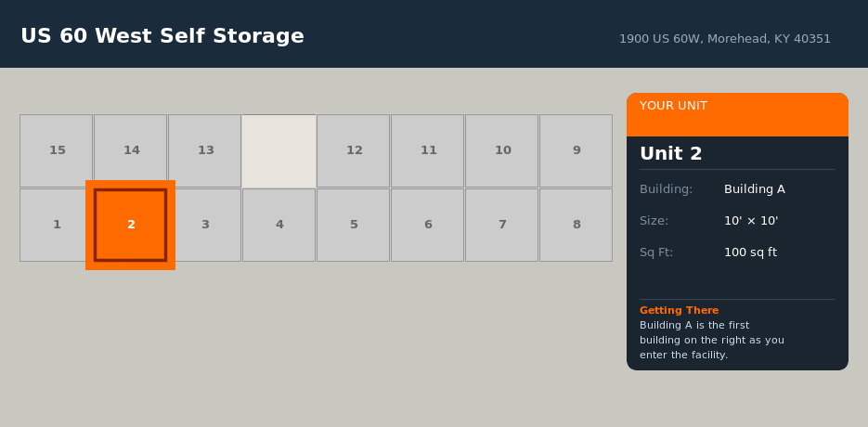Click unit 5 on the facility map
868x427 pixels.
pos(354,225)
